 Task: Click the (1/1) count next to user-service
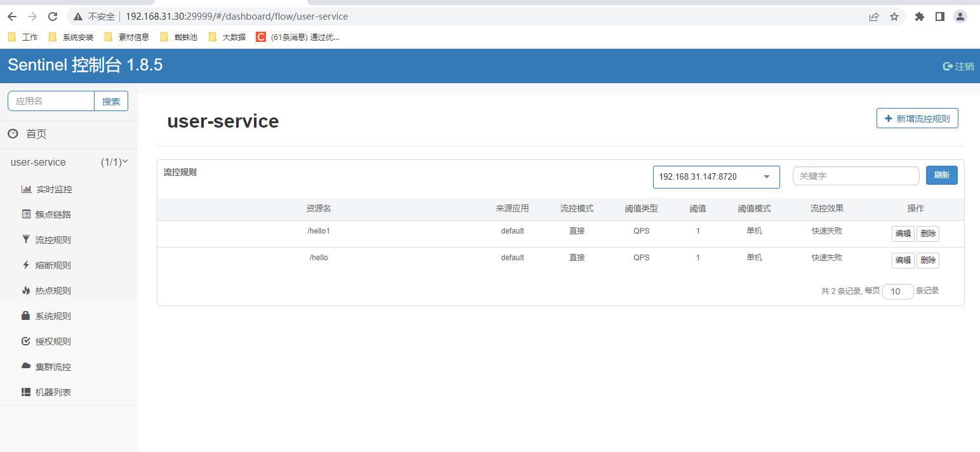[x=110, y=162]
